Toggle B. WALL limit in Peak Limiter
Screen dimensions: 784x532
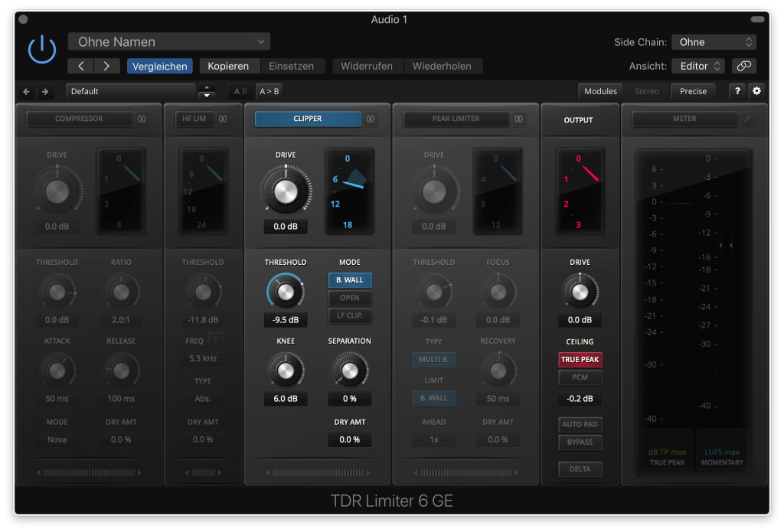pyautogui.click(x=434, y=399)
